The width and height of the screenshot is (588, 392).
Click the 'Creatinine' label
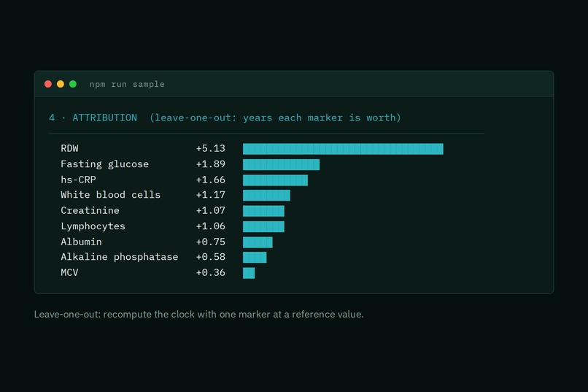coord(90,211)
